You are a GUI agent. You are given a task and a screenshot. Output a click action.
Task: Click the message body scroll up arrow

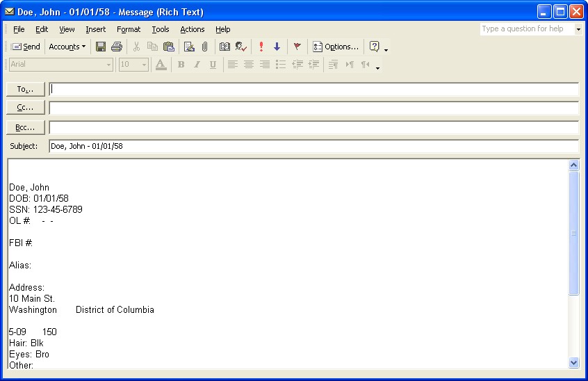click(573, 165)
